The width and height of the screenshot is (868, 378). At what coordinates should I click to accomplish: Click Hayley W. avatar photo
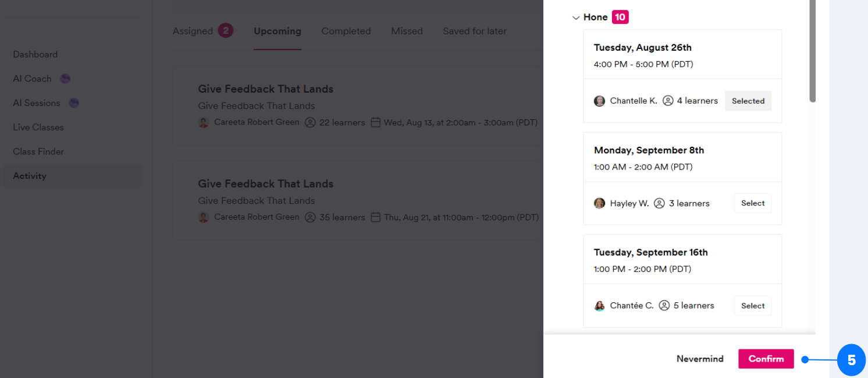[x=599, y=203]
